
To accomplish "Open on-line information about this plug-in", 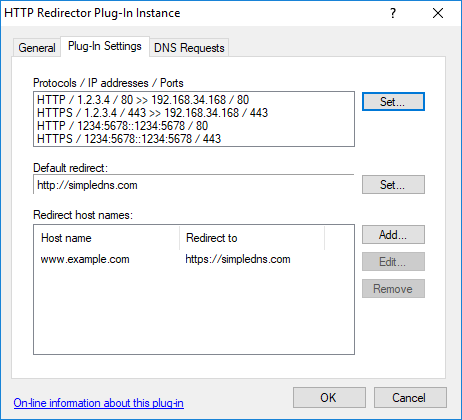I will coord(99,403).
